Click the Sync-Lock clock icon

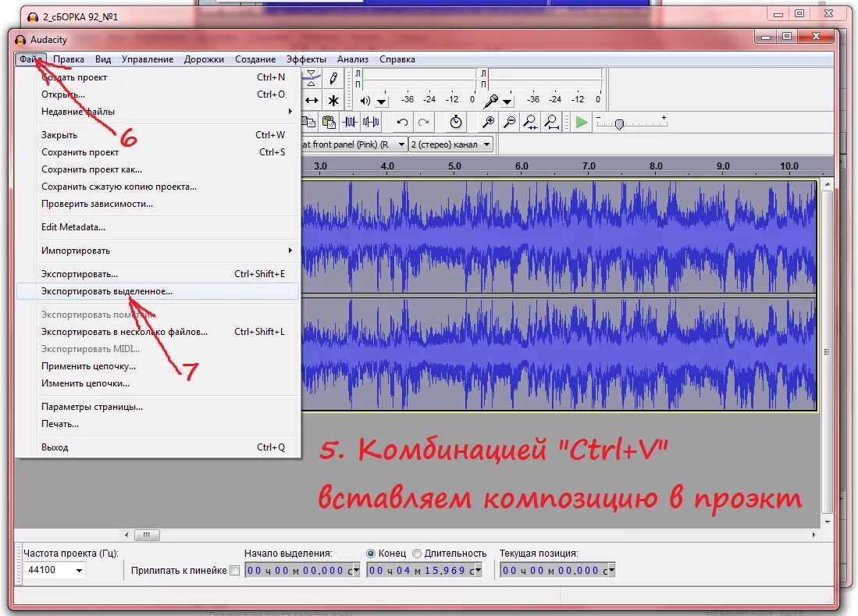[x=456, y=122]
